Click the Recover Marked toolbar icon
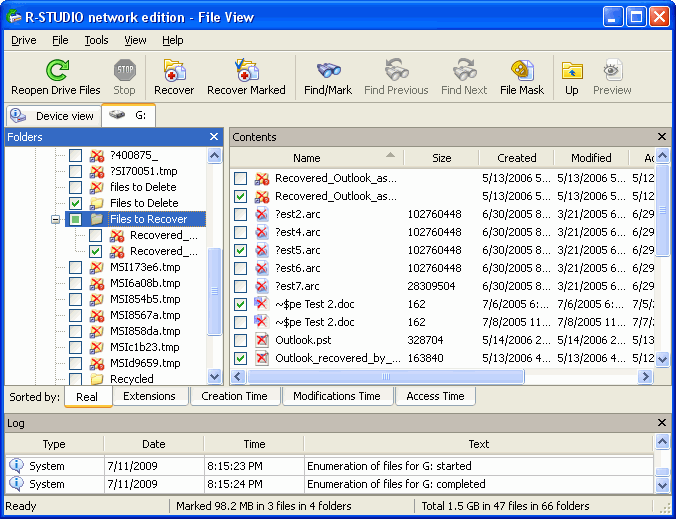The height and width of the screenshot is (519, 676). (246, 71)
